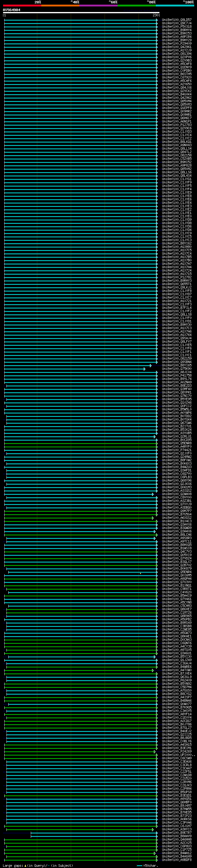This screenshot has width=197, height=868.
Task: Click the end position label 230
Action: (x=155, y=15)
